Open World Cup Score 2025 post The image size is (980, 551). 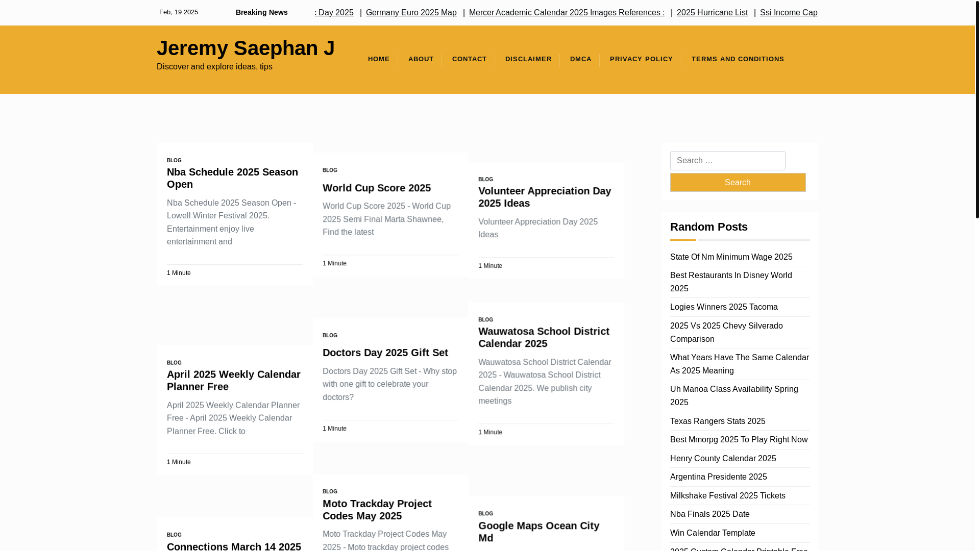377,188
